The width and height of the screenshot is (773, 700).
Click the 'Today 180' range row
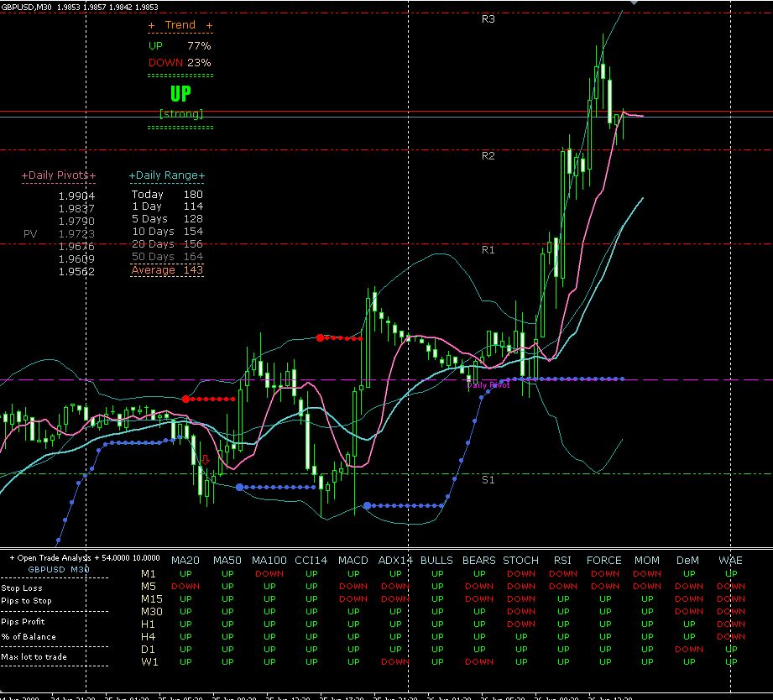167,194
